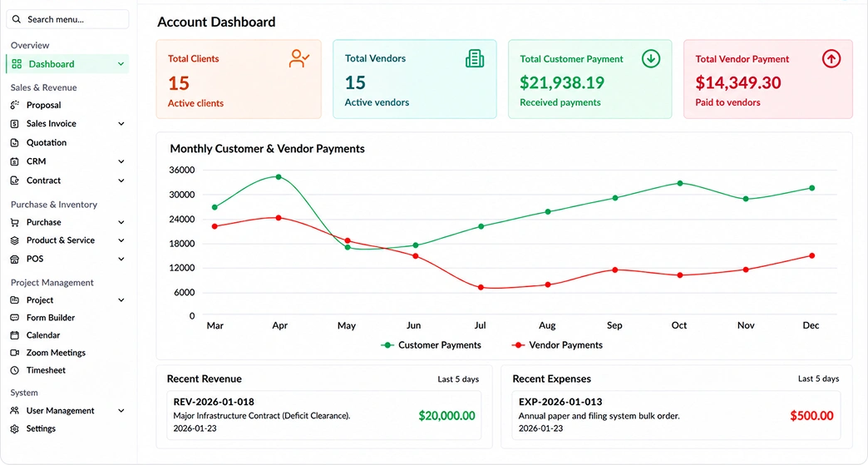The width and height of the screenshot is (868, 465).
Task: Click the Search menu input field
Action: (x=67, y=19)
